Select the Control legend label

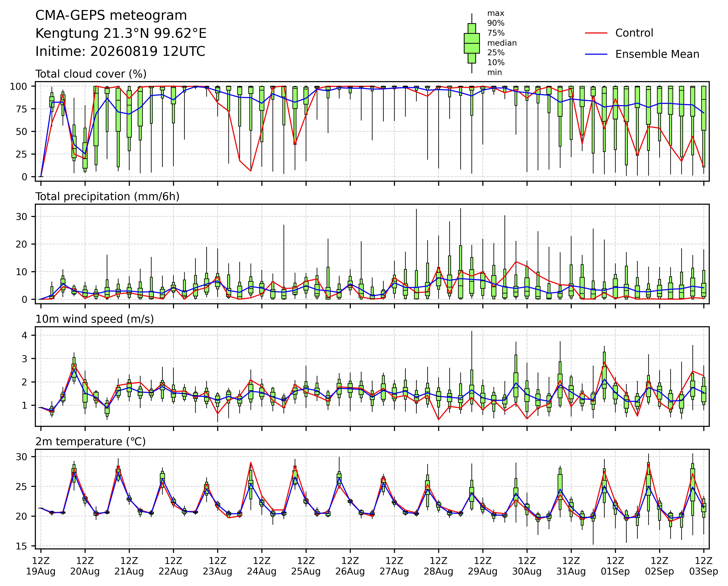click(634, 33)
